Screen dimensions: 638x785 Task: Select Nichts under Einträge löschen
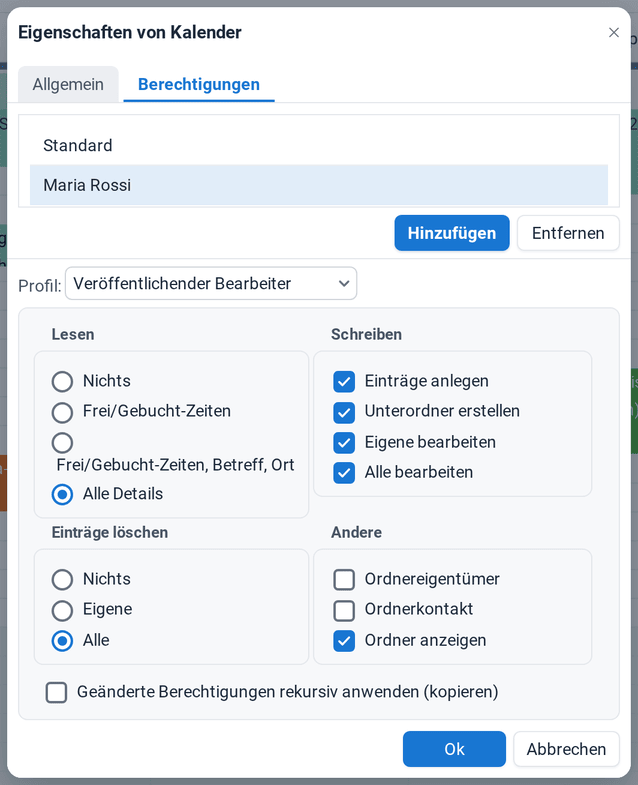coord(62,579)
